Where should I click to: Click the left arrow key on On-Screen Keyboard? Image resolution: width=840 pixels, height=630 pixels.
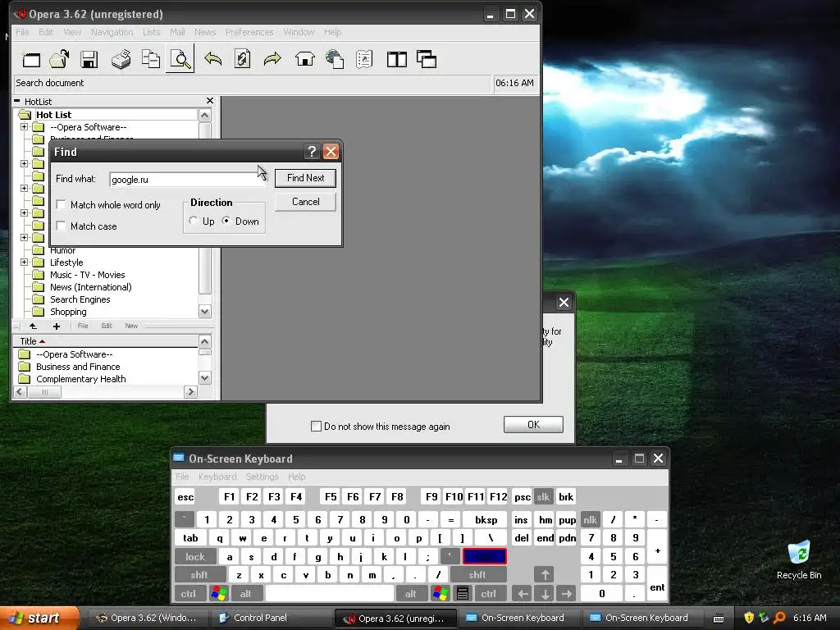[523, 594]
